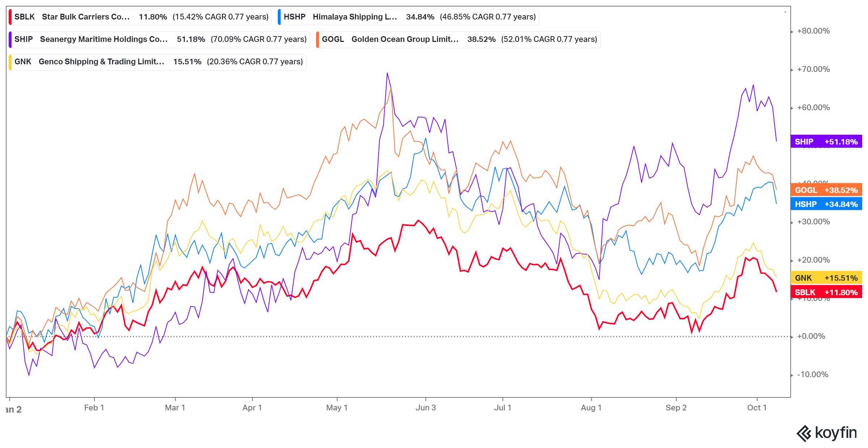Screen dimensions: 868x448
Task: Click the koyfin logo icon
Action: click(x=804, y=433)
